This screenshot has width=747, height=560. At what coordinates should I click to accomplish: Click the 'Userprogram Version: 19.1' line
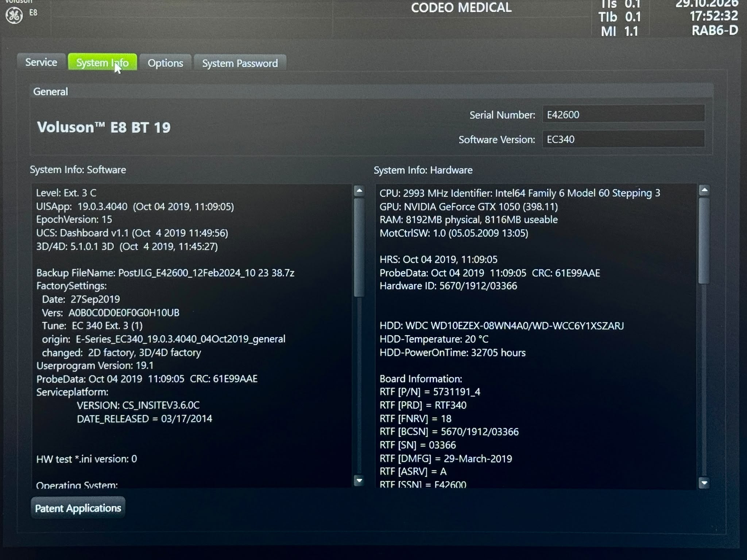click(95, 366)
